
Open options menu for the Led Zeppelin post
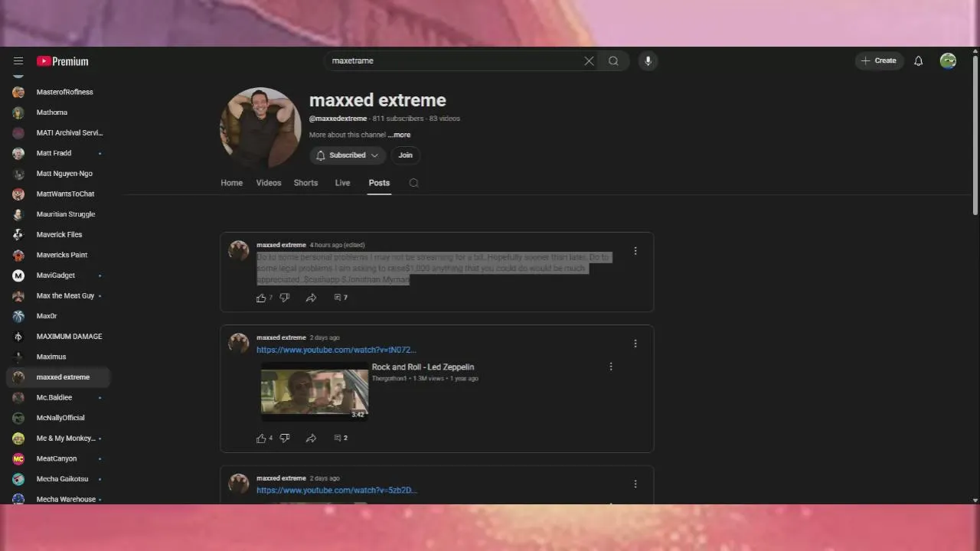[x=635, y=344]
